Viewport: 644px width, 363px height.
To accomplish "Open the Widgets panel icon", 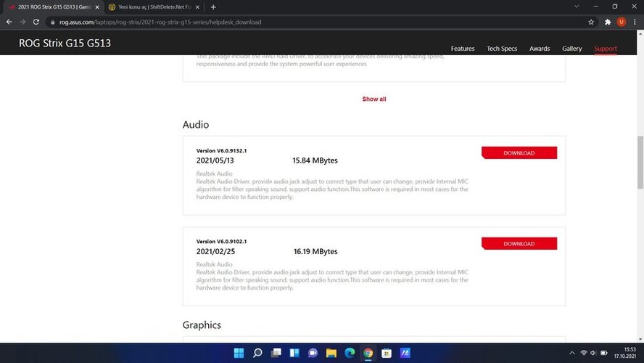I will [294, 353].
